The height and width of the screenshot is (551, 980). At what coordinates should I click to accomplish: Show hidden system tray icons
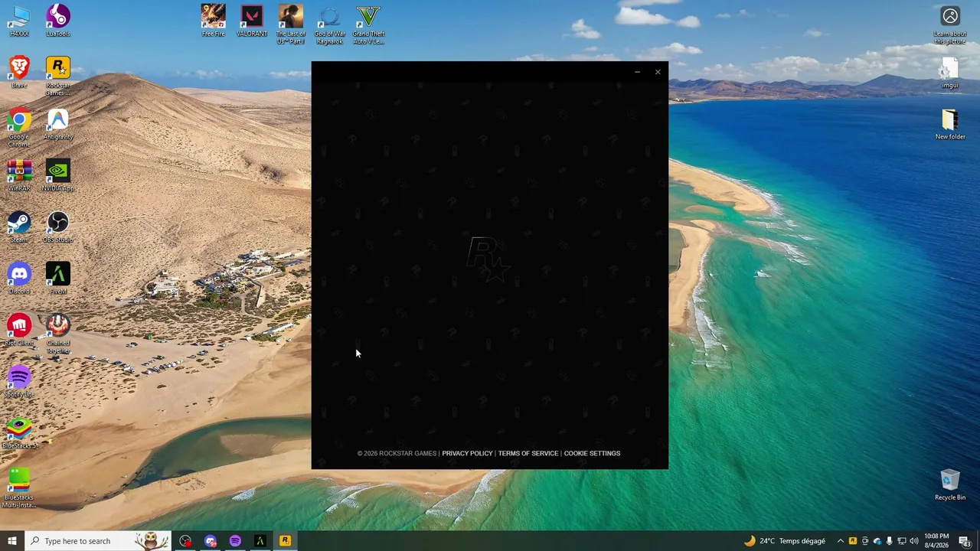pos(841,541)
